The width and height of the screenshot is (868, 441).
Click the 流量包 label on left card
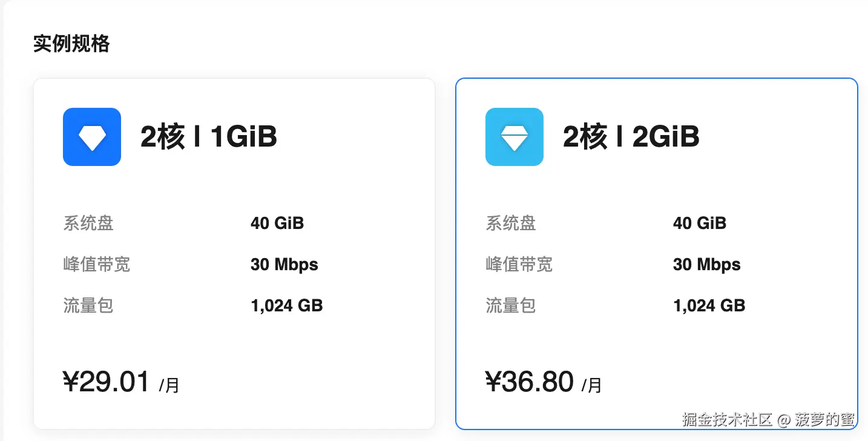click(x=88, y=306)
